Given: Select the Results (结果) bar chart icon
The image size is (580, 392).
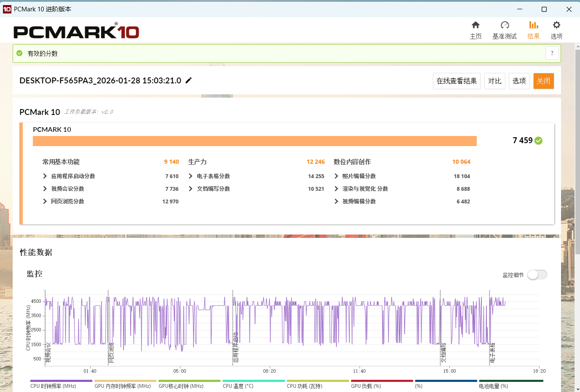Looking at the screenshot, I should coord(534,25).
